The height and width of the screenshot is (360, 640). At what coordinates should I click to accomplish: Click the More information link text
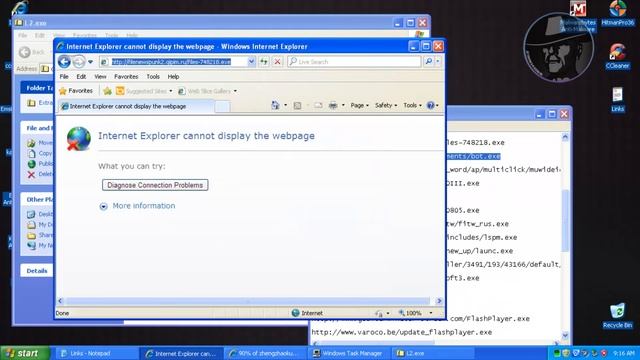click(144, 206)
